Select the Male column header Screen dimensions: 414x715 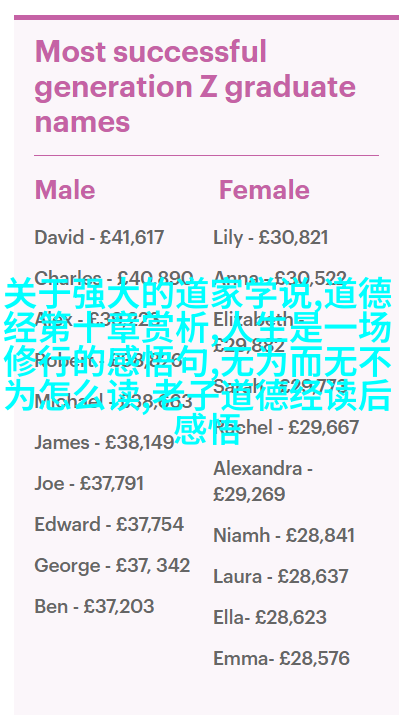[x=65, y=190]
